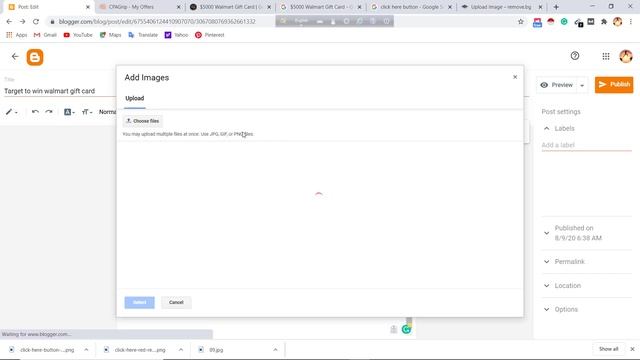Go back using the Blogger back arrow

click(15, 56)
